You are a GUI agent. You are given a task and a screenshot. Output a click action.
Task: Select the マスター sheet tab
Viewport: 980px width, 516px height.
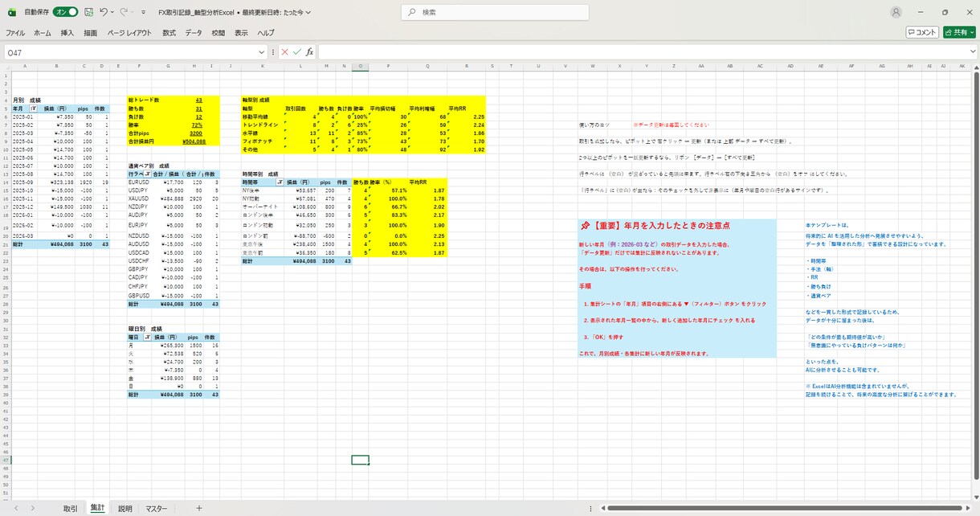point(156,508)
